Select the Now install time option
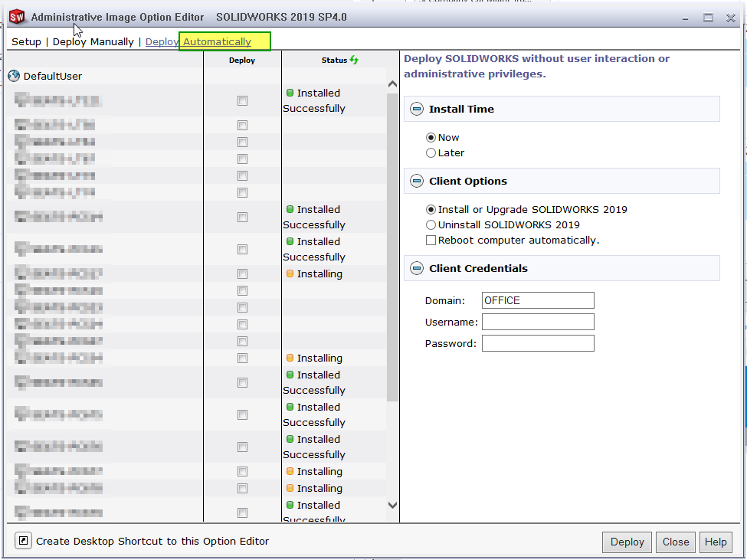The height and width of the screenshot is (560, 747). (x=431, y=138)
